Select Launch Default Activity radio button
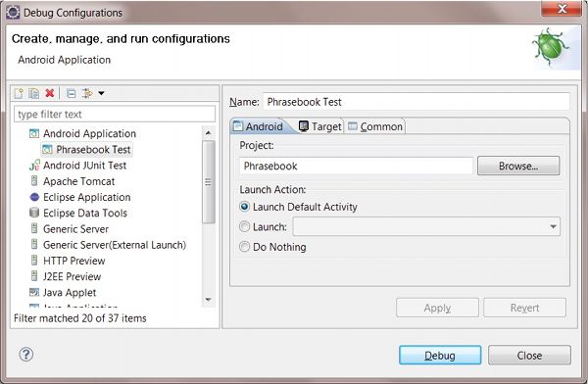The width and height of the screenshot is (588, 384). (x=244, y=207)
